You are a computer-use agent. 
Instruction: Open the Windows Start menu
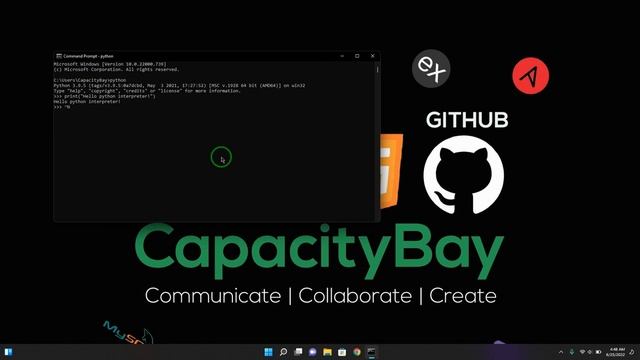[x=268, y=352]
